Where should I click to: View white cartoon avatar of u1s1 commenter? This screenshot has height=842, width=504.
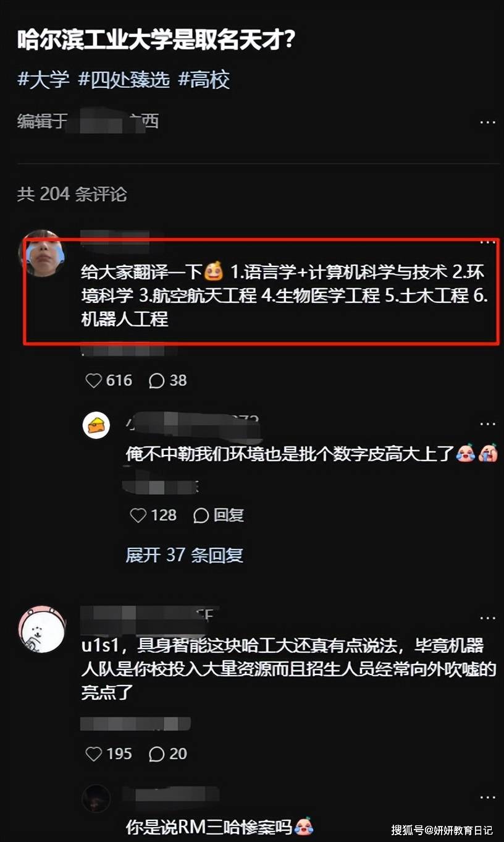click(42, 629)
